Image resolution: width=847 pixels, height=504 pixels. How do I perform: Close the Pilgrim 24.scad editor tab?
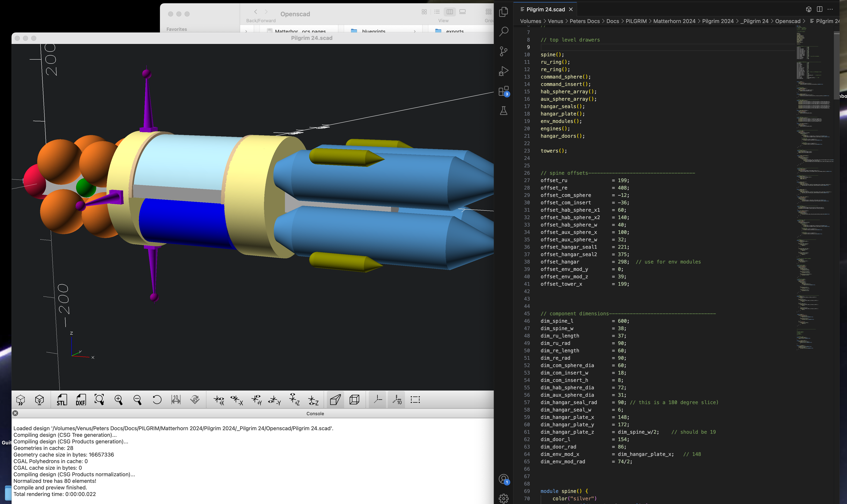[x=571, y=9]
